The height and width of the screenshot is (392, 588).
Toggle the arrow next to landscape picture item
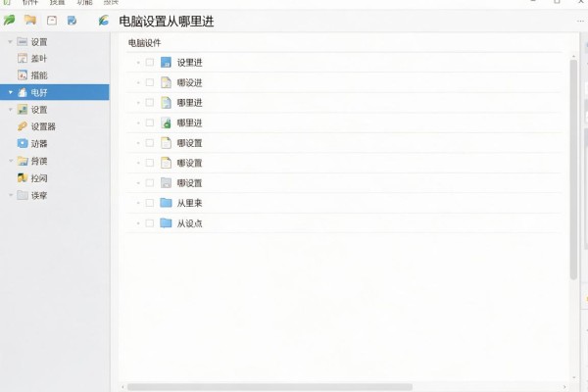pos(11,109)
